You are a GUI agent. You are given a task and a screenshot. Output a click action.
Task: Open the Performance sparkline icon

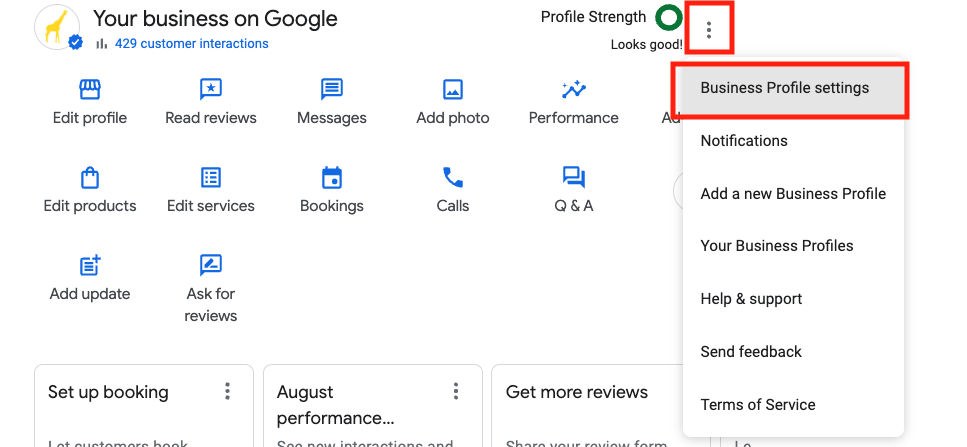574,90
